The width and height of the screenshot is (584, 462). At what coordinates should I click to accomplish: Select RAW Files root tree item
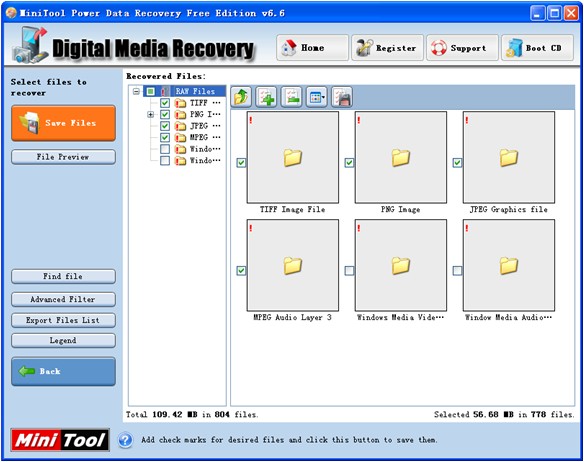[195, 91]
